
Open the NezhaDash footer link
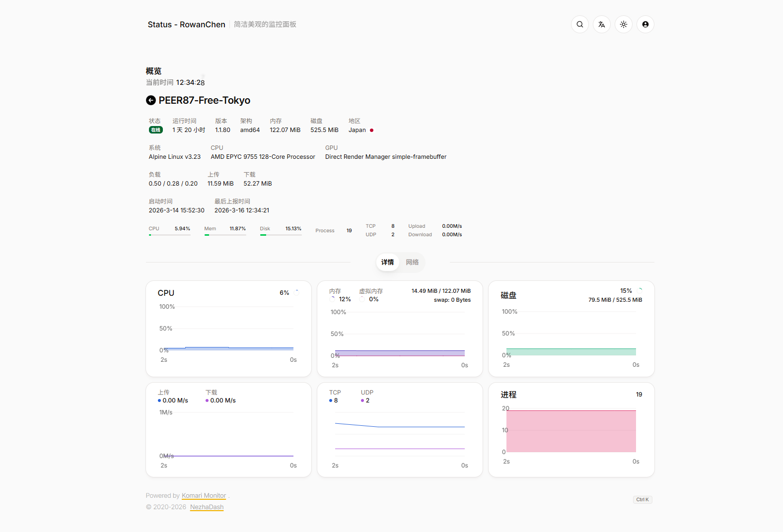pyautogui.click(x=207, y=507)
